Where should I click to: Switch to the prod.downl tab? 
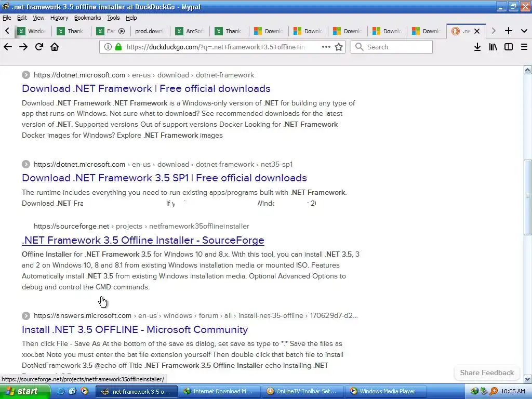(x=149, y=31)
